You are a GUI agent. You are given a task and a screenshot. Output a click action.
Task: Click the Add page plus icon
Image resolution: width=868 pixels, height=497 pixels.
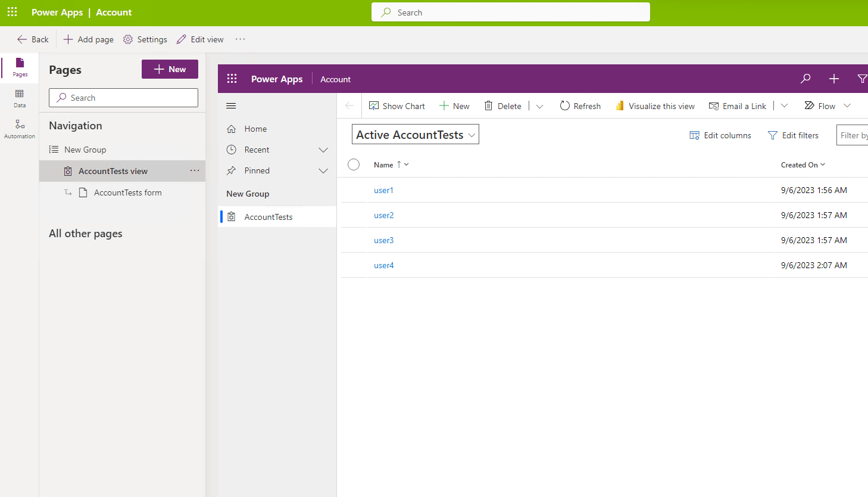[x=68, y=39]
